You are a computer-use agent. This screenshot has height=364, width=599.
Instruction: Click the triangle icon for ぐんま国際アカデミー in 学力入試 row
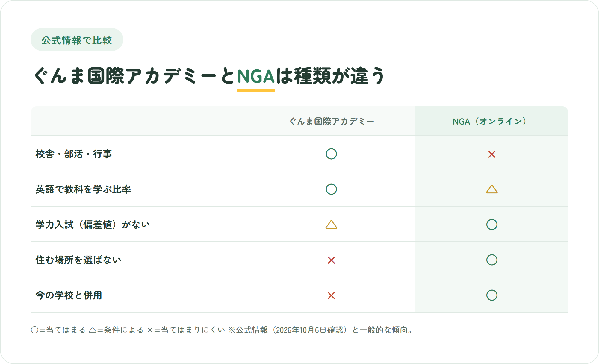click(331, 225)
